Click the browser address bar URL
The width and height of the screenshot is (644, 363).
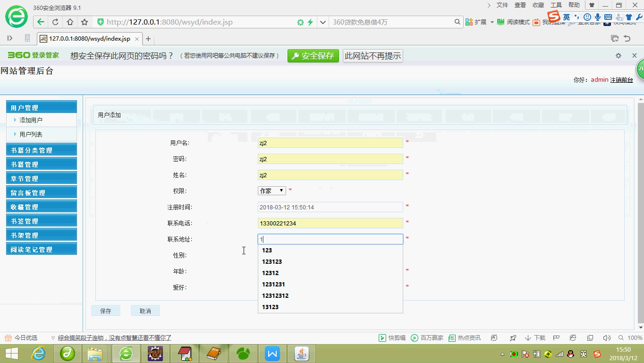169,22
